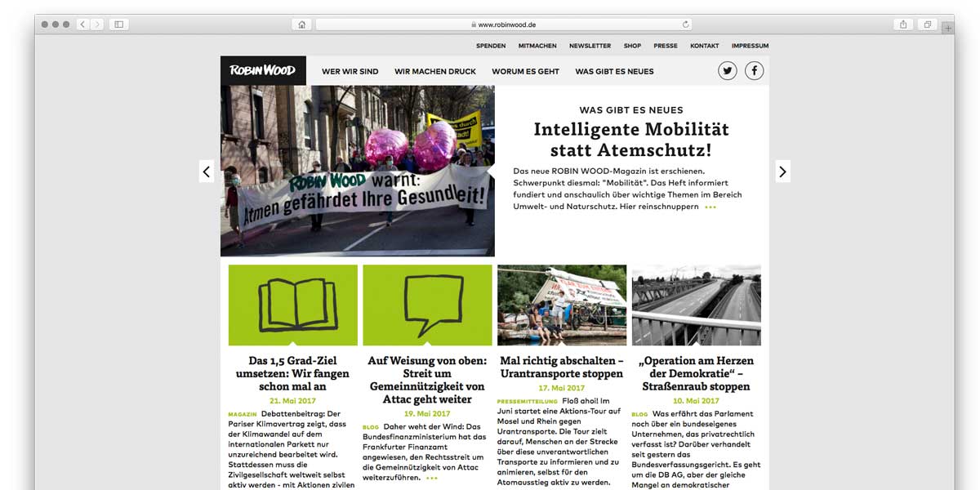Click the date 10. Mai 2017
The image size is (980, 490).
pyautogui.click(x=697, y=401)
